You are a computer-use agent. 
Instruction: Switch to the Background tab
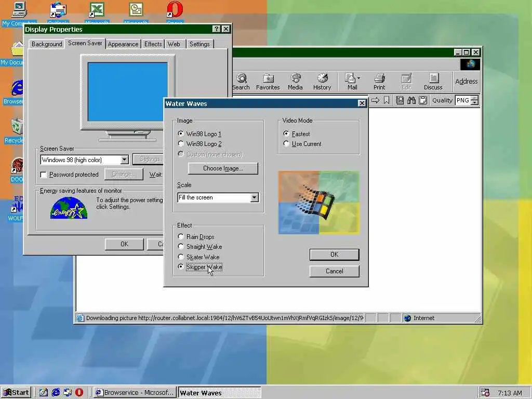pos(47,44)
